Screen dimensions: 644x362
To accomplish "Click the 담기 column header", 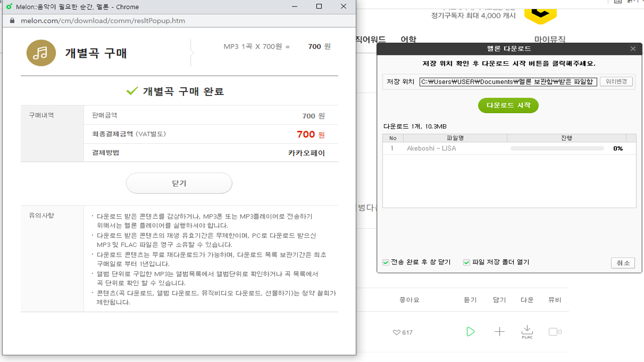I will (499, 300).
